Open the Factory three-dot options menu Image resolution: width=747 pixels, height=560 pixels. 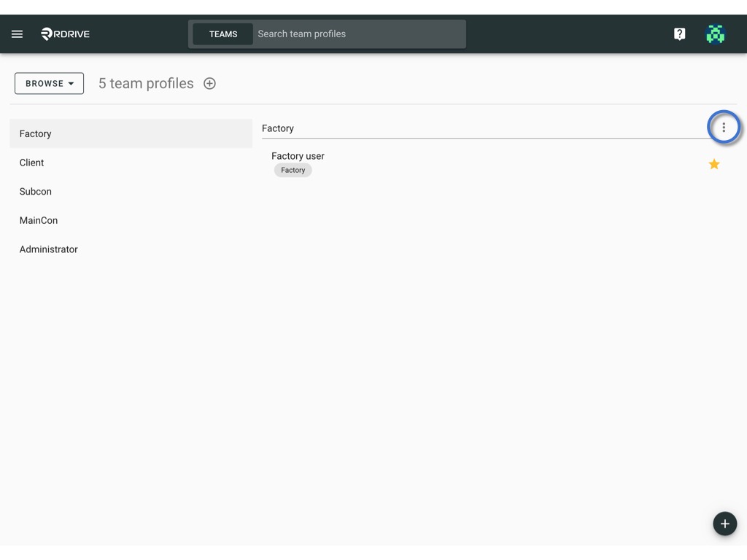724,127
